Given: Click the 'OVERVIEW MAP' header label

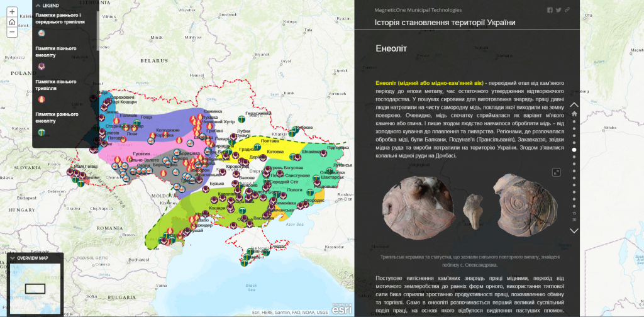Looking at the screenshot, I should point(32,259).
